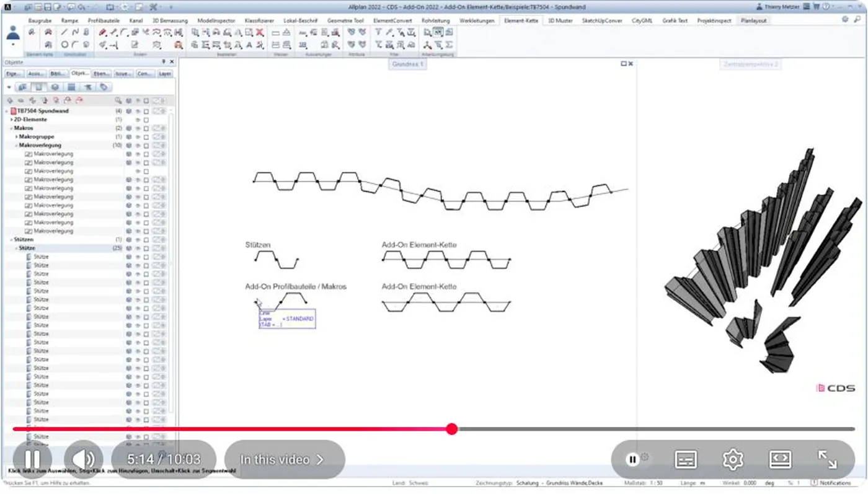Collapse the Makroverlegung group node

(17, 145)
